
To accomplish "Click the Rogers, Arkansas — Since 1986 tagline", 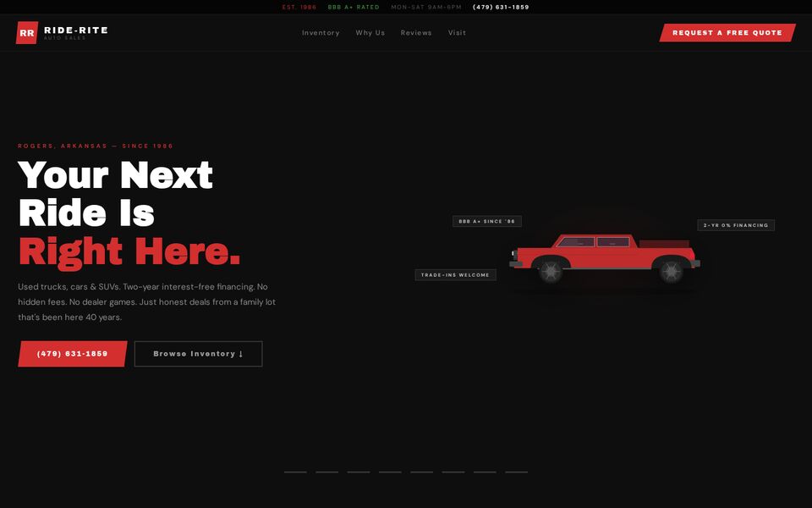I will pyautogui.click(x=96, y=146).
